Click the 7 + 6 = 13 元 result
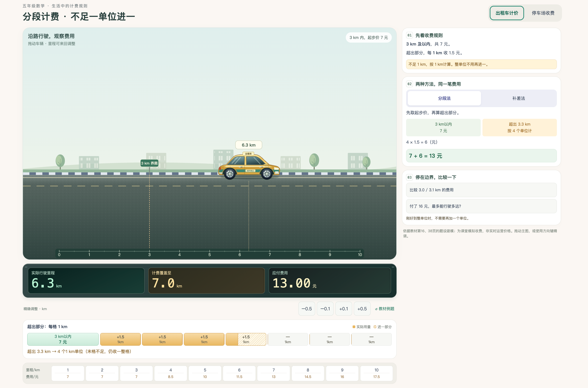 (x=481, y=156)
